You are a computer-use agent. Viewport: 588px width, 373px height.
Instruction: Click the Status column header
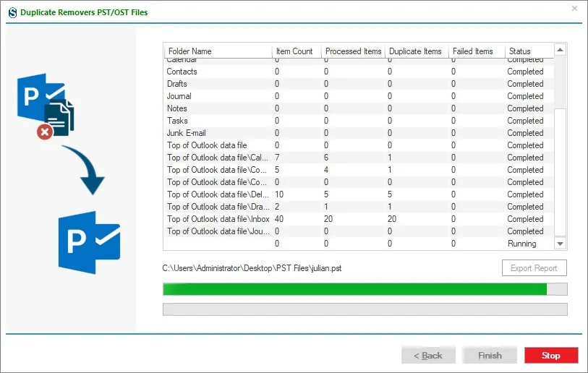coord(529,51)
